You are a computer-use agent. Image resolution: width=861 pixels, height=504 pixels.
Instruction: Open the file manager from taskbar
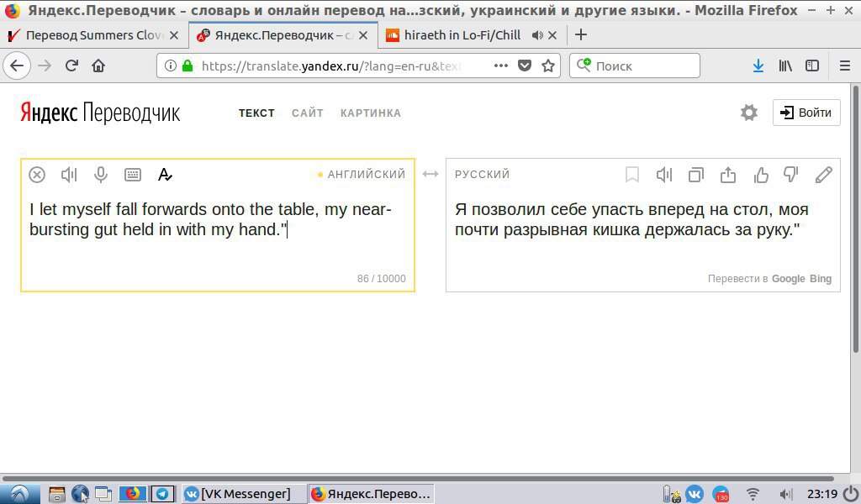(x=57, y=494)
